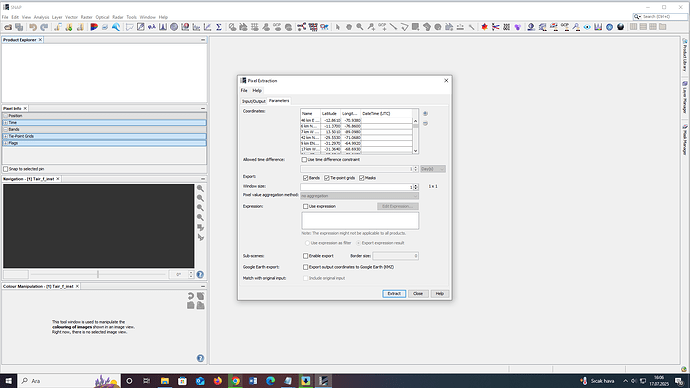Uncheck the Bands export checkbox
The image size is (690, 388).
(305, 178)
